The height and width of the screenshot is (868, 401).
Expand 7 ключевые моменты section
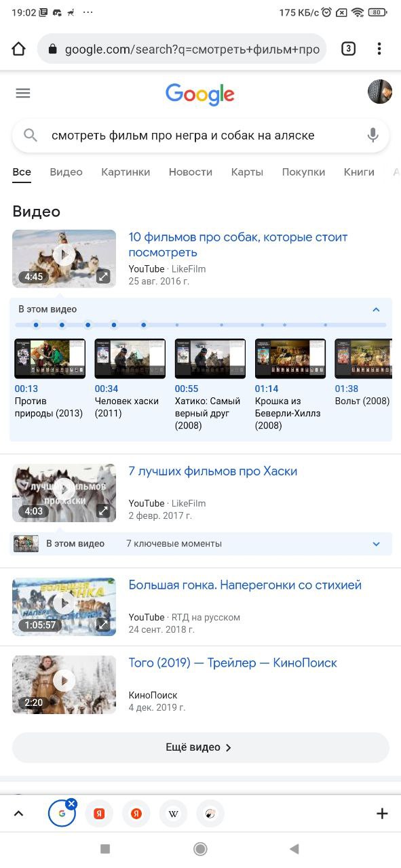coord(376,543)
